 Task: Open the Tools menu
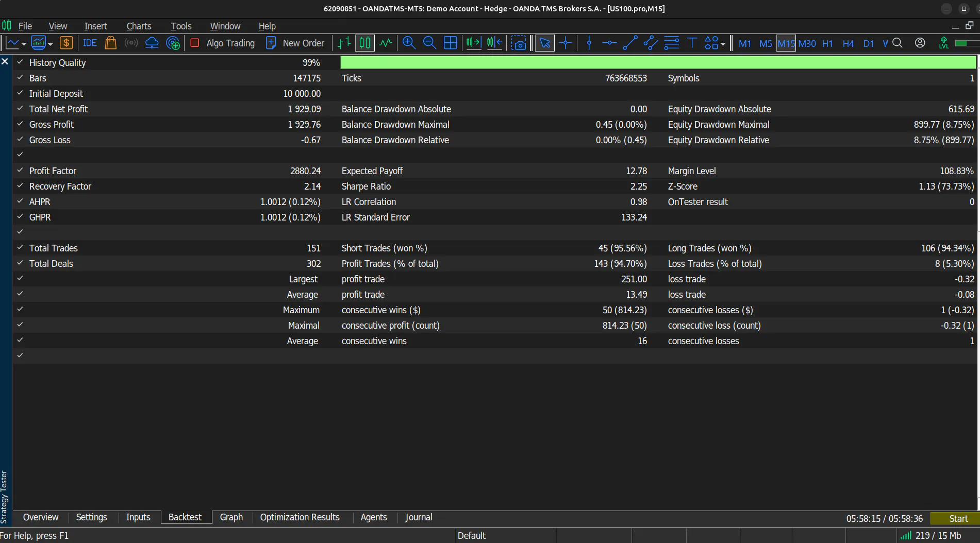181,26
